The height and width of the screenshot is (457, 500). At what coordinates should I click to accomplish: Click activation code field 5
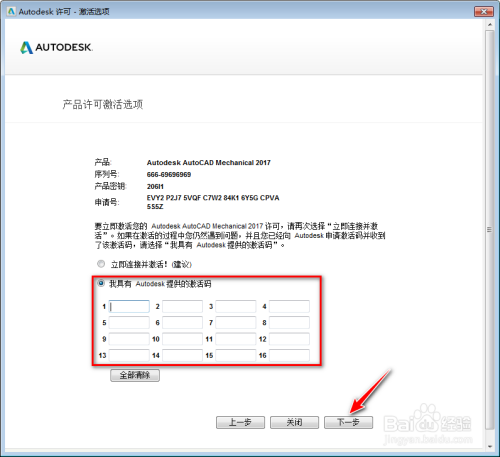[129, 323]
